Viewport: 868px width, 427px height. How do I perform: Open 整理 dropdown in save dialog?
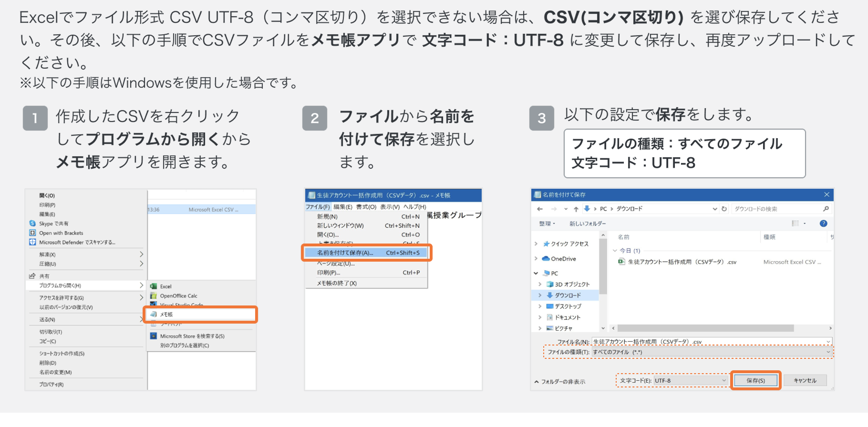[547, 224]
